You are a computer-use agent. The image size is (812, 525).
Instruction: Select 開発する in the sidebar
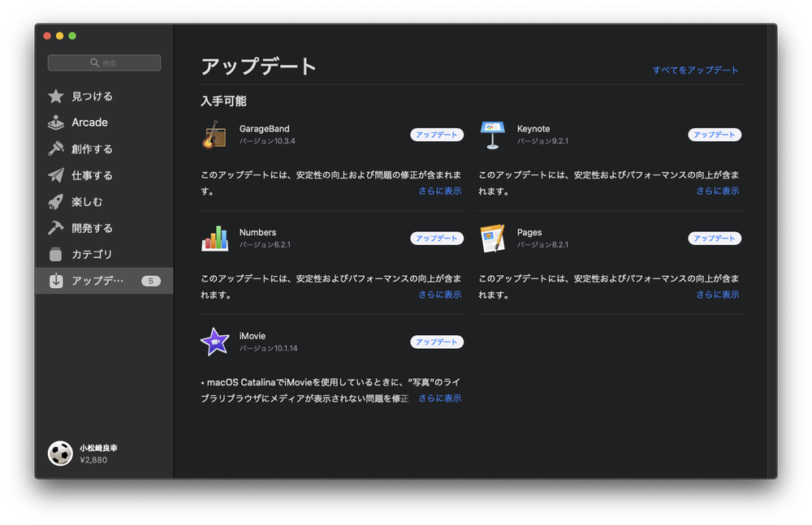click(104, 228)
